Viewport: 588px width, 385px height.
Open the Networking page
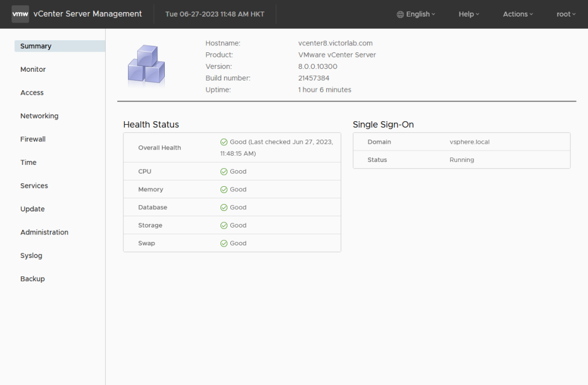40,116
